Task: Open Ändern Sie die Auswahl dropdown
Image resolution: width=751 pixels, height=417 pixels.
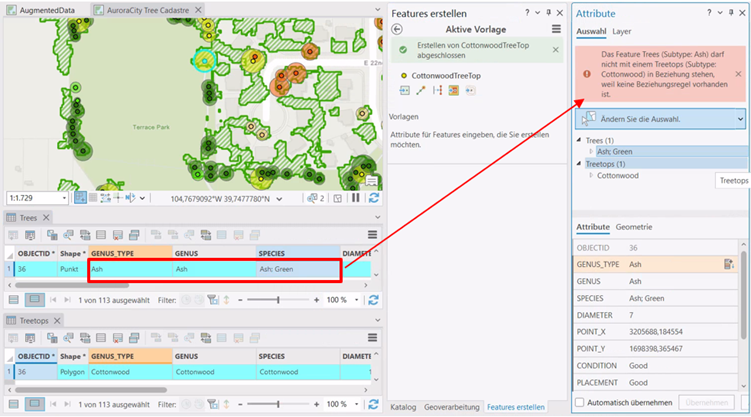Action: [x=740, y=119]
